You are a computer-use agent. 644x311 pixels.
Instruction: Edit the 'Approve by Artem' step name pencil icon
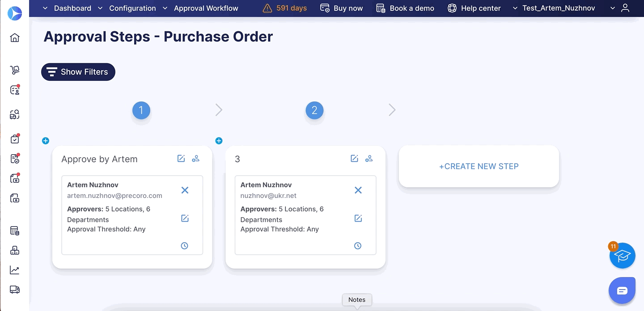point(181,158)
